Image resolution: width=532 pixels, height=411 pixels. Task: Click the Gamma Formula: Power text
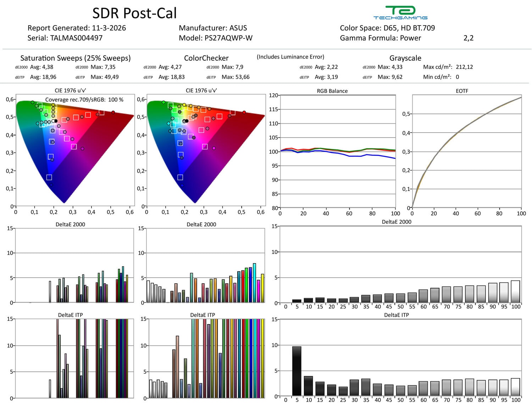tap(380, 38)
